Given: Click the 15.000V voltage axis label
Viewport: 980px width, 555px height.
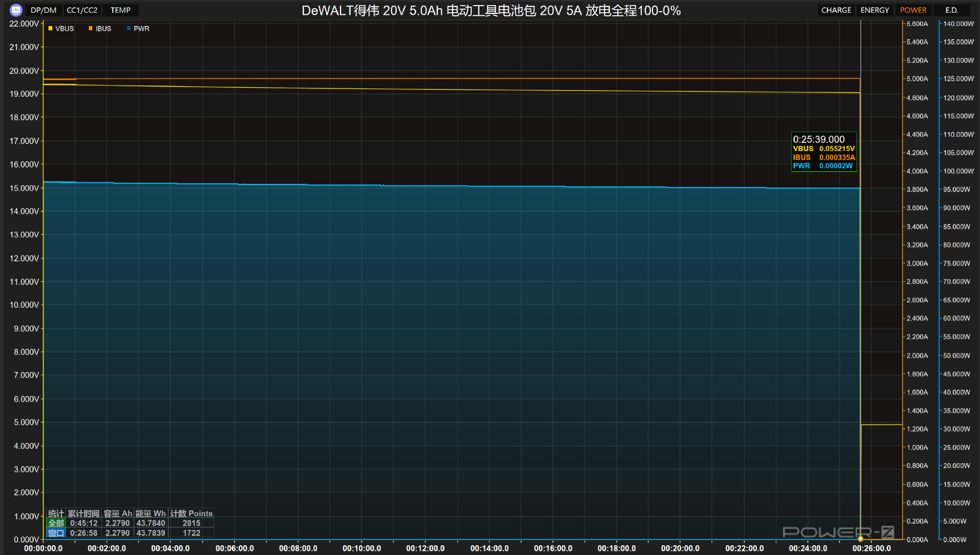Looking at the screenshot, I should [x=24, y=188].
